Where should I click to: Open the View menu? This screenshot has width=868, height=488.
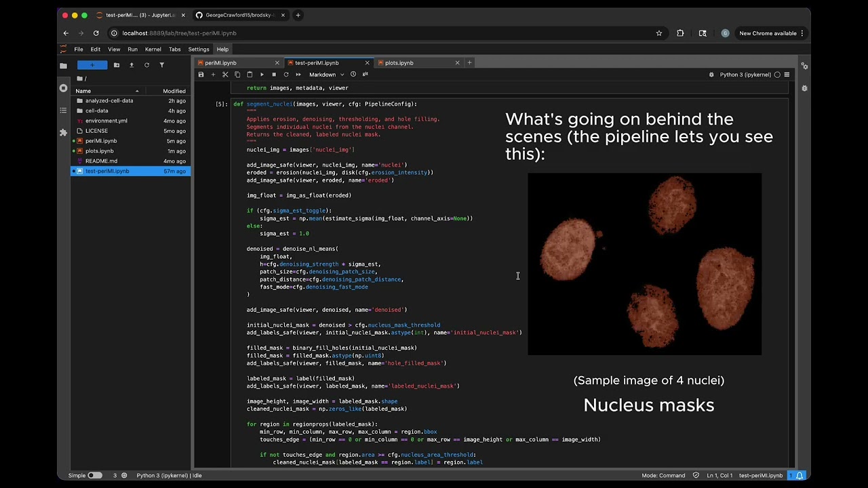[x=114, y=49]
